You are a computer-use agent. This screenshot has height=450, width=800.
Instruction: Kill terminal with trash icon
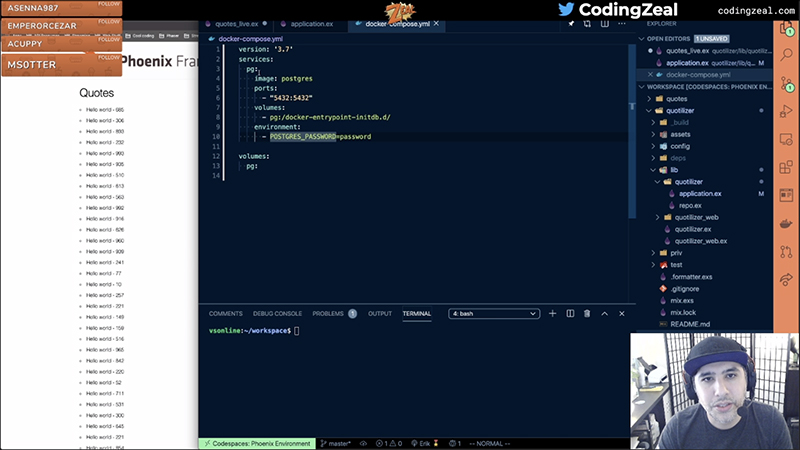click(x=587, y=313)
